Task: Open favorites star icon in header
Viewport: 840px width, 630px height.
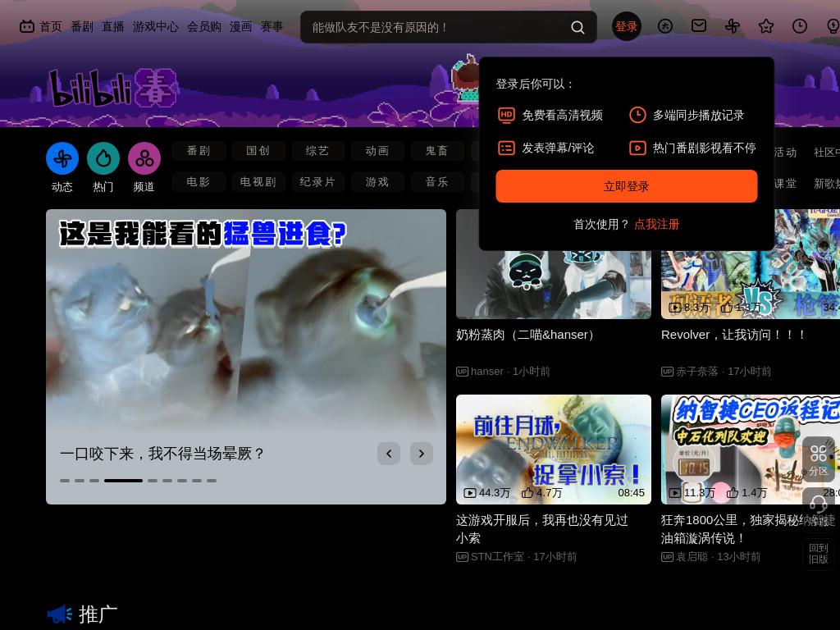Action: click(766, 25)
